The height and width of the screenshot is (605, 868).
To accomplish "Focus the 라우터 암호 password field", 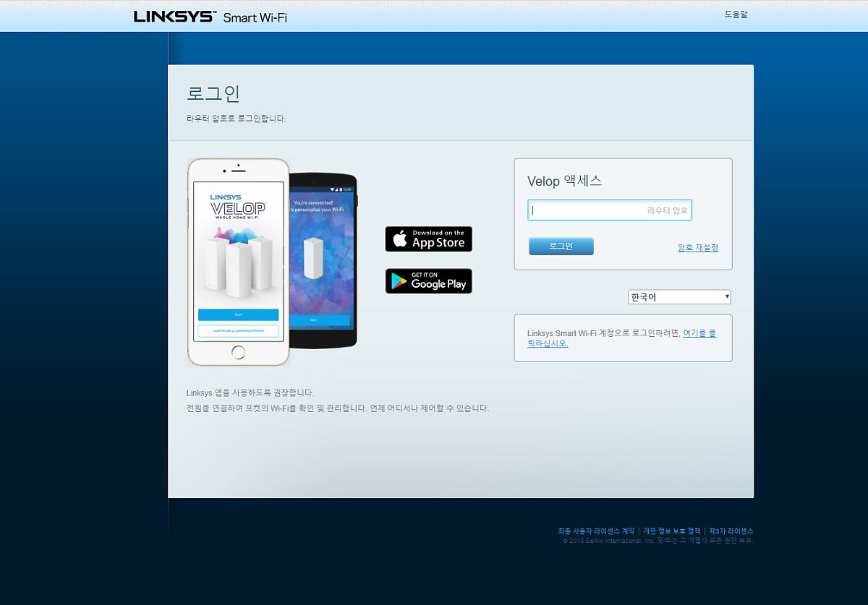I will pos(610,210).
